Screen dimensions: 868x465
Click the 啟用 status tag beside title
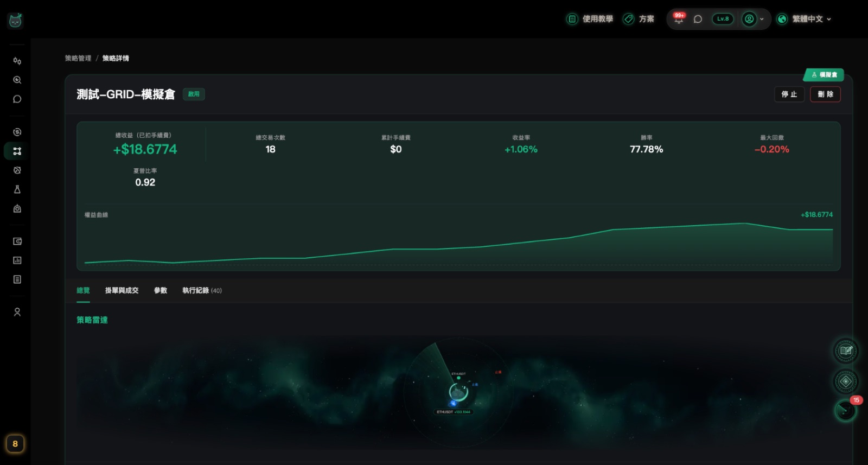tap(194, 94)
